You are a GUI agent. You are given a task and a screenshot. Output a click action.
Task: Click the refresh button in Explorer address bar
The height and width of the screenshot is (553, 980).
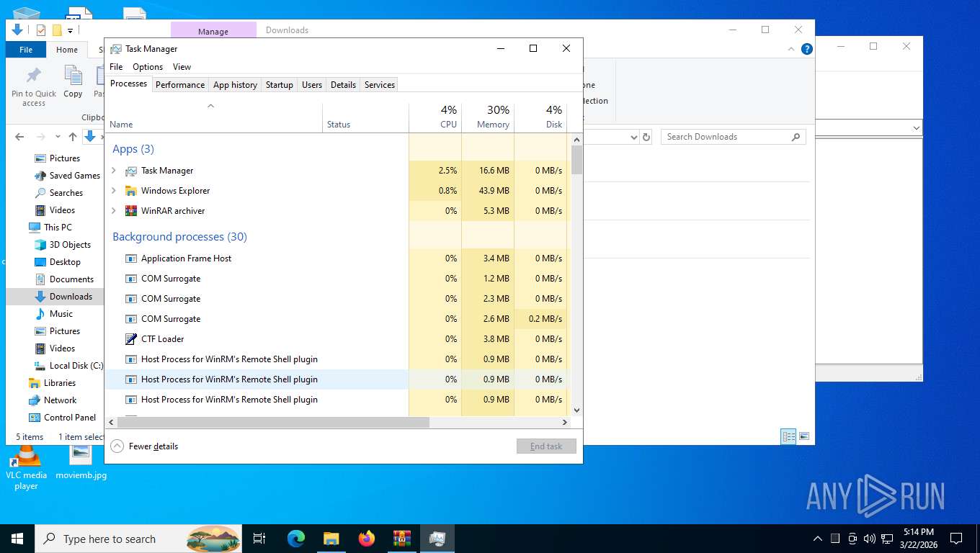tap(646, 137)
